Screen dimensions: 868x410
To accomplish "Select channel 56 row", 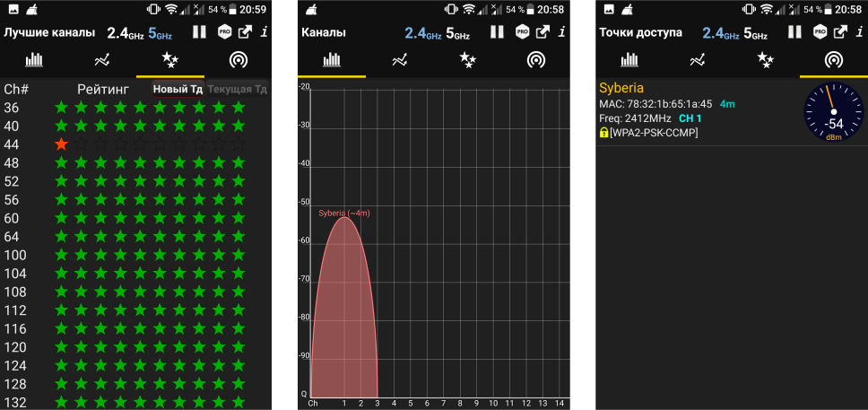I will [135, 199].
